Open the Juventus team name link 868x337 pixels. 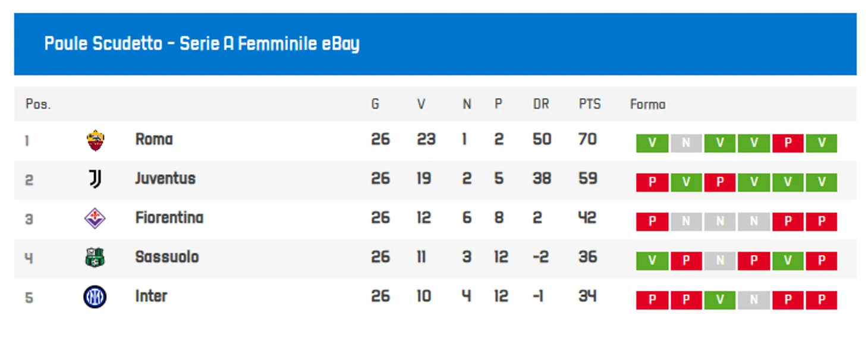click(x=165, y=179)
